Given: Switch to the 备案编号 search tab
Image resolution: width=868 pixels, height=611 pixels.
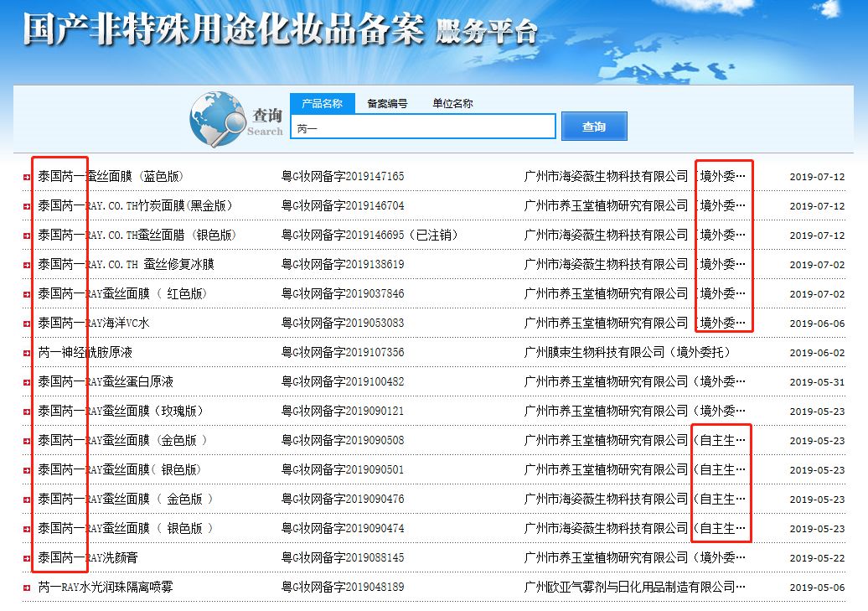Looking at the screenshot, I should click(387, 103).
